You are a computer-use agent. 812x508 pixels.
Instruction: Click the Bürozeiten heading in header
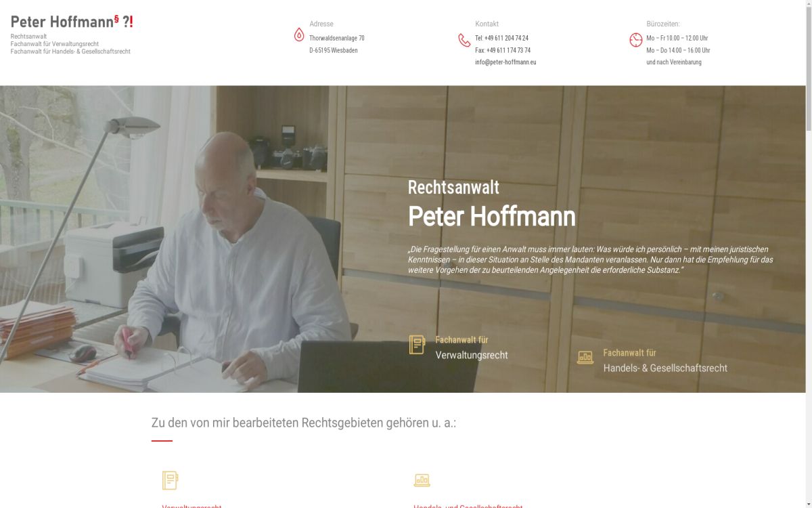point(663,24)
